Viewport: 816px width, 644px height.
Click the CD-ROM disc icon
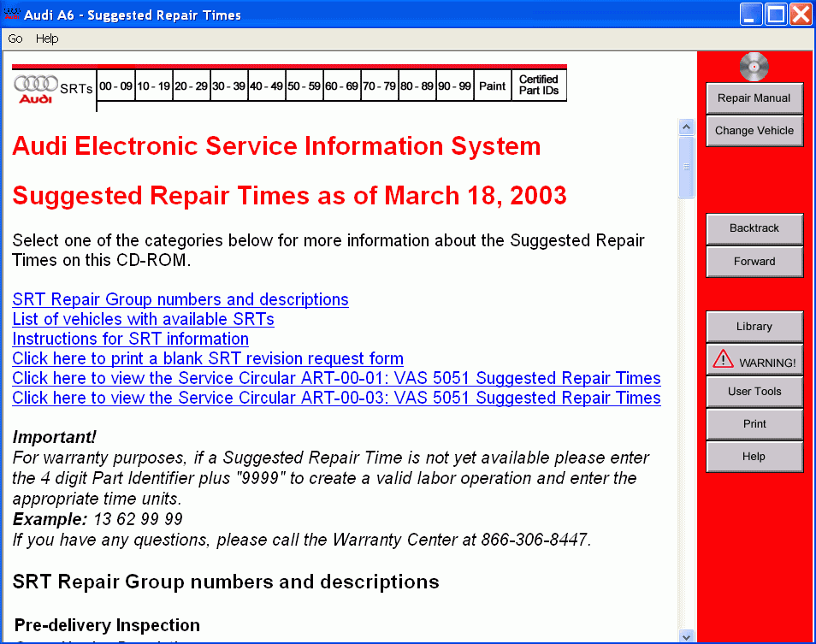tap(754, 67)
